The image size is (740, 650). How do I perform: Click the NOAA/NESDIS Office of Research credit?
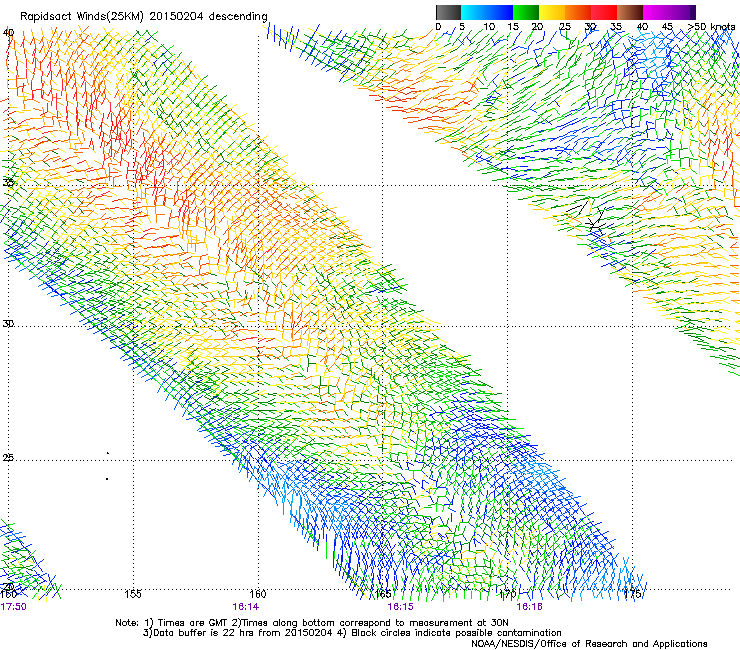coord(589,644)
